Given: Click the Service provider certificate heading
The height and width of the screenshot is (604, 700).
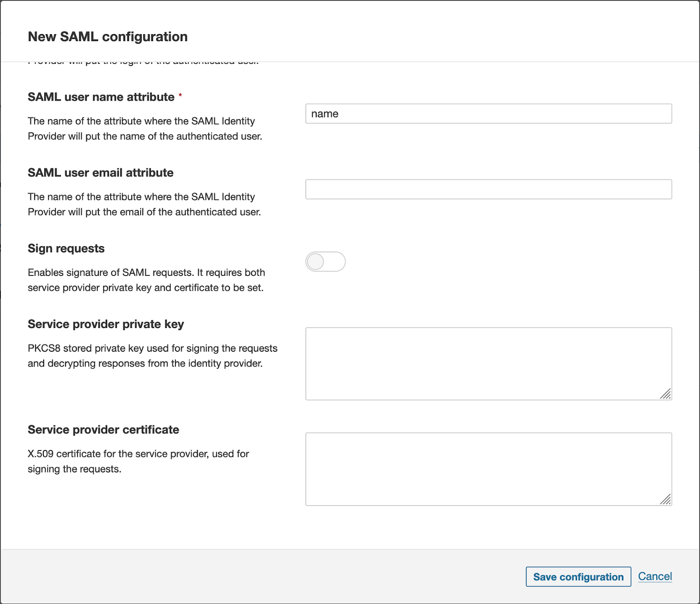Looking at the screenshot, I should [103, 429].
